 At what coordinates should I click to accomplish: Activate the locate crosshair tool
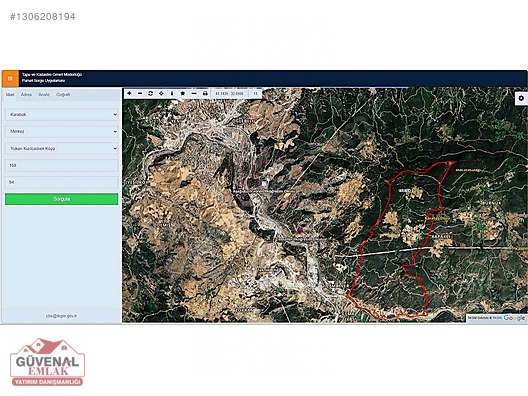pyautogui.click(x=161, y=93)
